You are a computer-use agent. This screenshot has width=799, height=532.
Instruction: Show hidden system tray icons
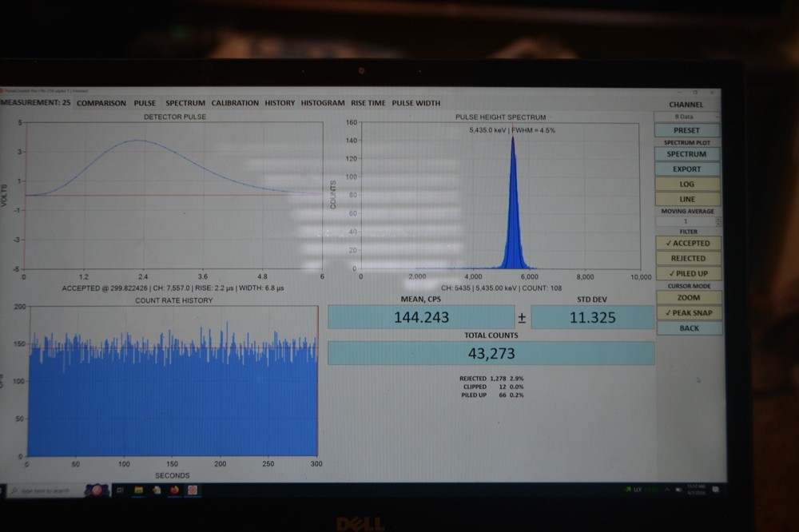pyautogui.click(x=666, y=490)
